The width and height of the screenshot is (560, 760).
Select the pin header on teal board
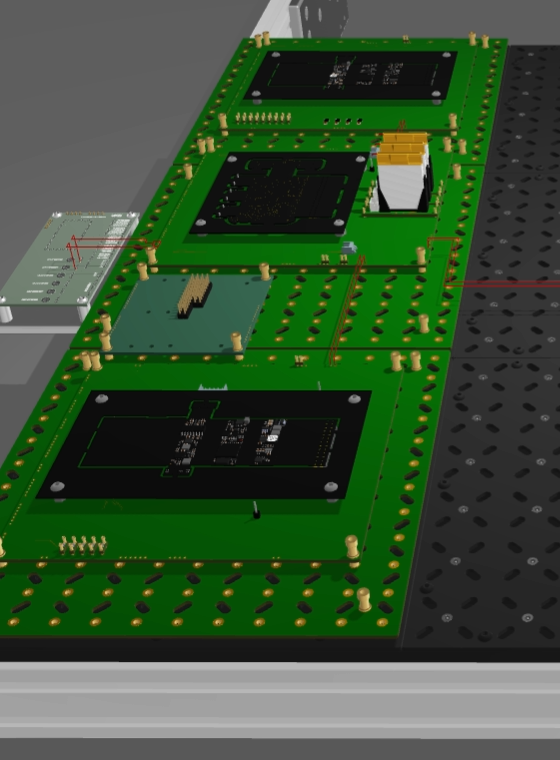tap(194, 296)
